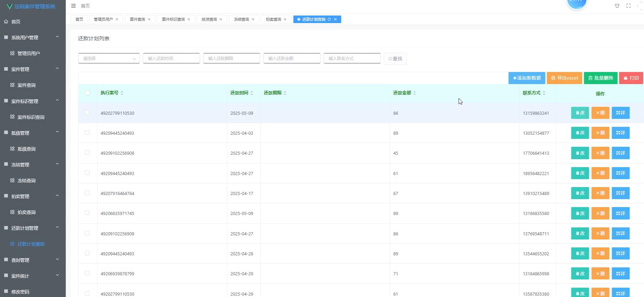Click the refresh icon on 还款计划查询 tab

(x=329, y=19)
